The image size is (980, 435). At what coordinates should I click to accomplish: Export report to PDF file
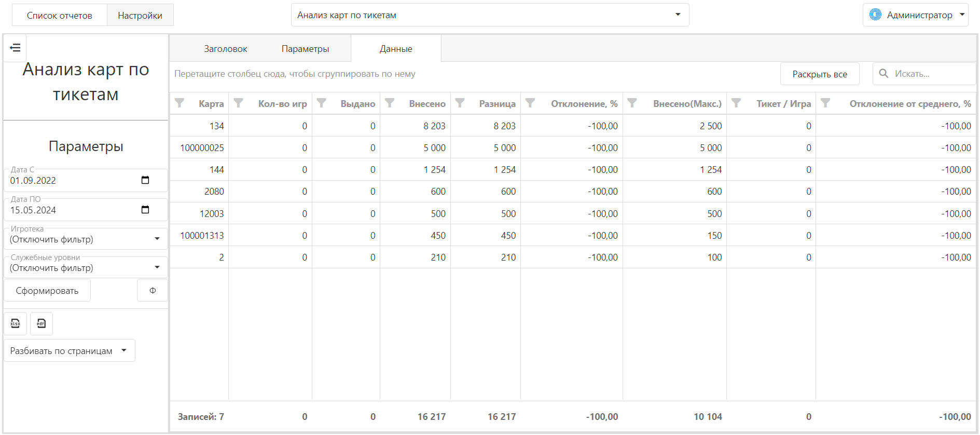click(42, 323)
